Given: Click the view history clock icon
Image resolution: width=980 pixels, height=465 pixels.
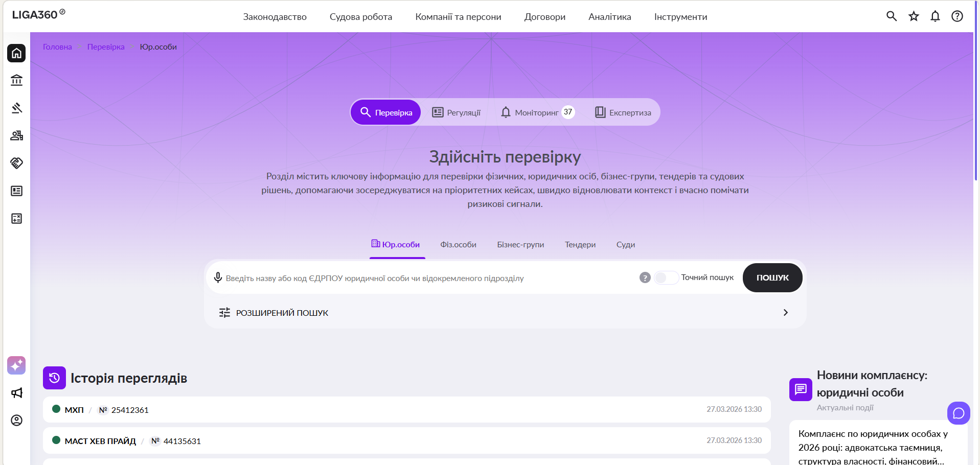Looking at the screenshot, I should pyautogui.click(x=54, y=378).
